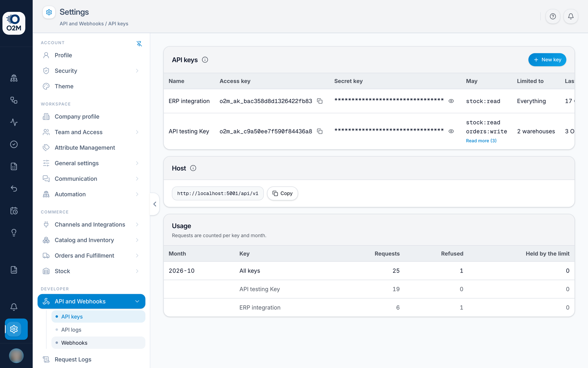Click the ERP integration key name
This screenshot has width=588, height=368.
pos(189,101)
